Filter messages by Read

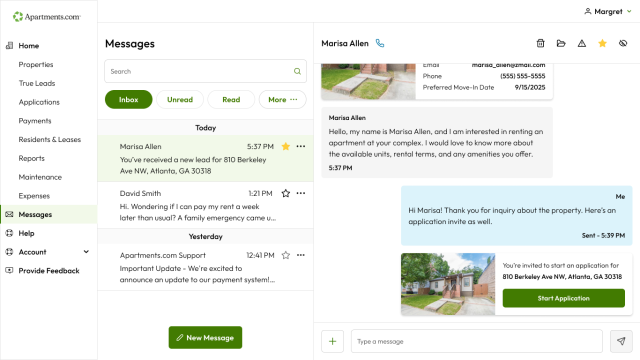point(231,100)
